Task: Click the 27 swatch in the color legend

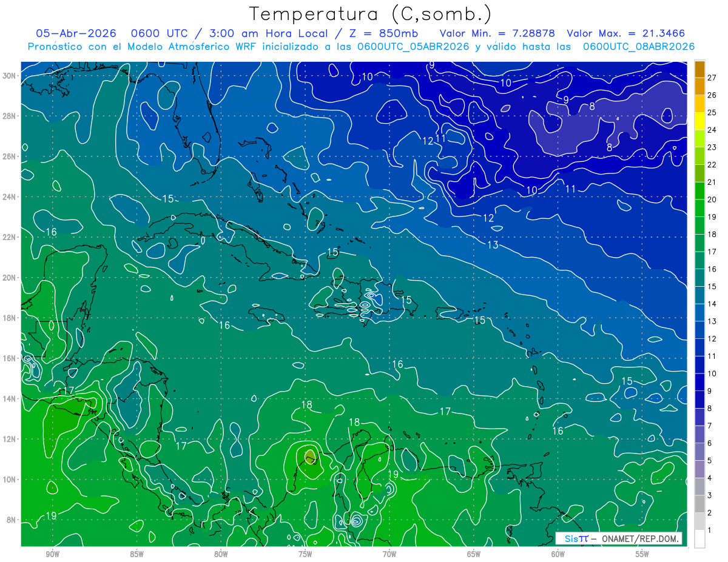Action: [699, 69]
